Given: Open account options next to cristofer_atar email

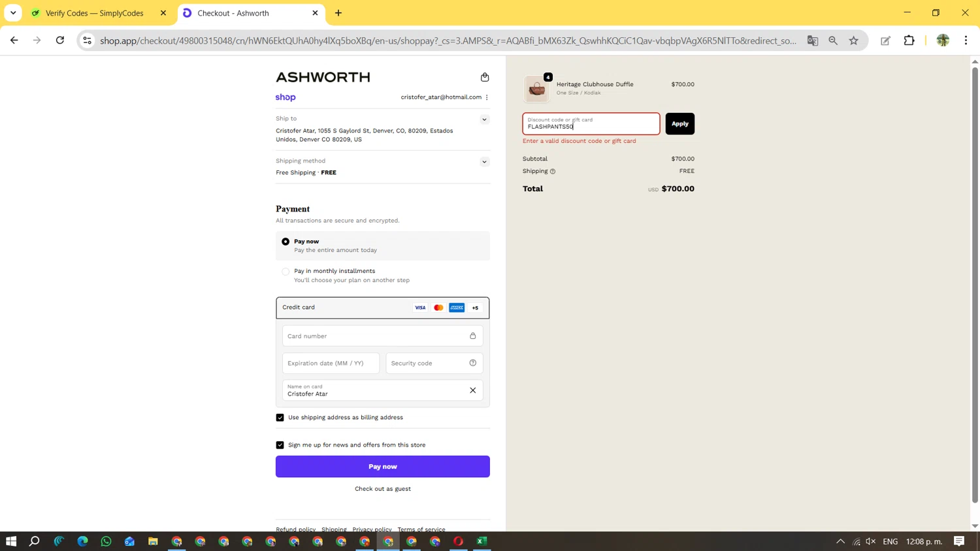Looking at the screenshot, I should click(x=487, y=97).
